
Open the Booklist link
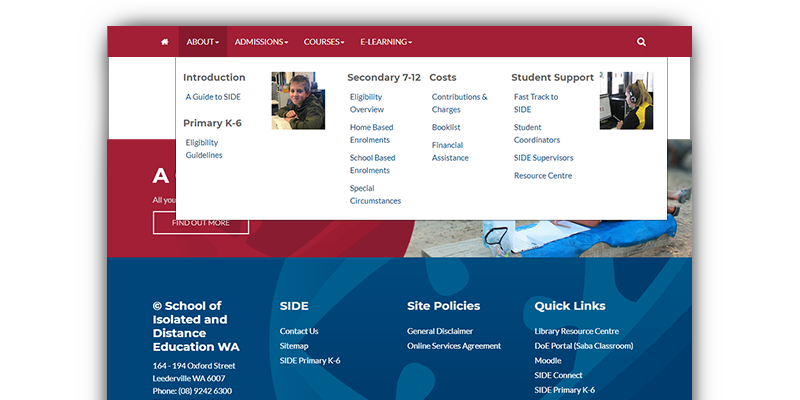[x=446, y=127]
